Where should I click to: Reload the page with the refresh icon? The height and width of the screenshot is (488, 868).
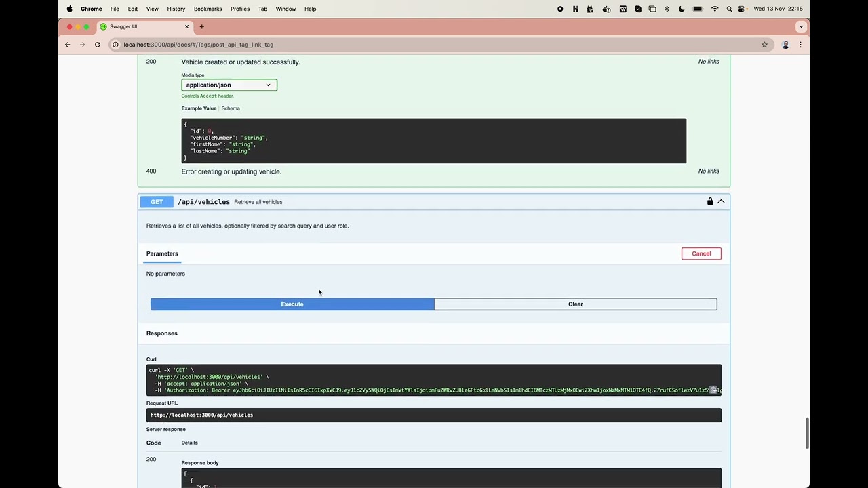click(x=98, y=45)
